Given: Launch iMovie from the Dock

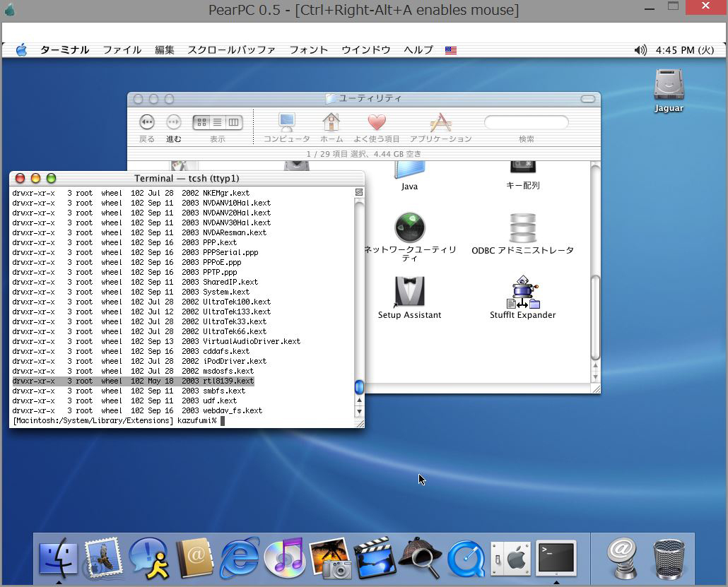Looking at the screenshot, I should tap(375, 558).
